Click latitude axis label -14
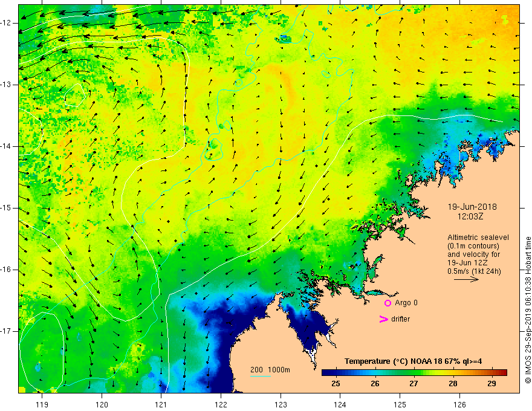Screen dimensions: 532x411 6,146
